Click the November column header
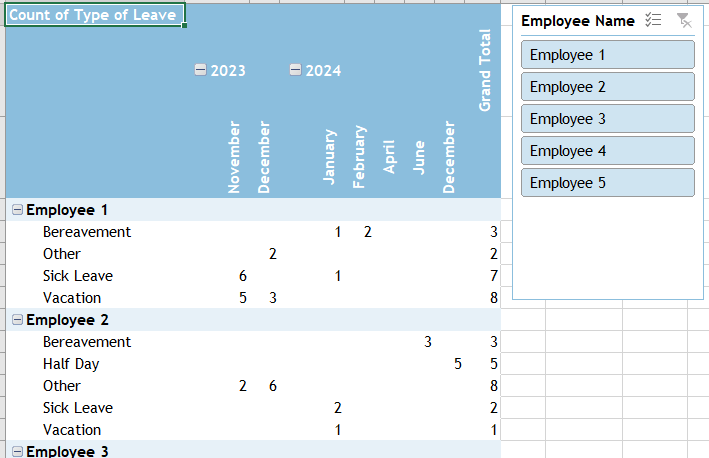 coord(234,157)
